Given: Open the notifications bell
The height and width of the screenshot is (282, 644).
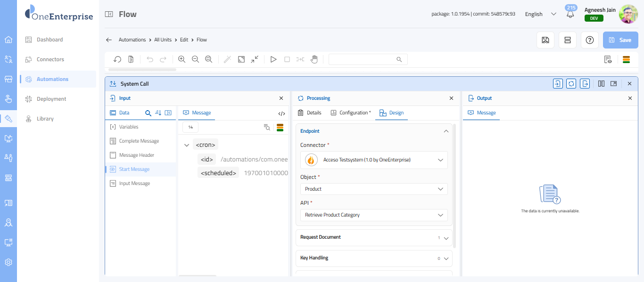Looking at the screenshot, I should click(x=570, y=15).
